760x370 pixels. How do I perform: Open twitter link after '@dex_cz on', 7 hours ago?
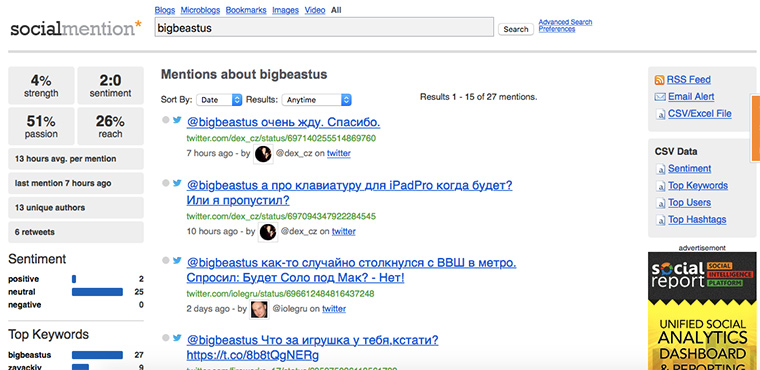point(338,154)
